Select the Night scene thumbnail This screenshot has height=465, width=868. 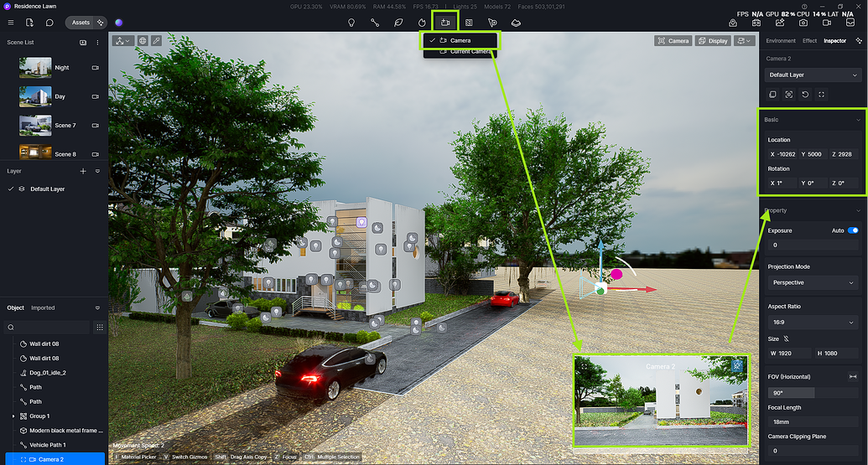35,68
